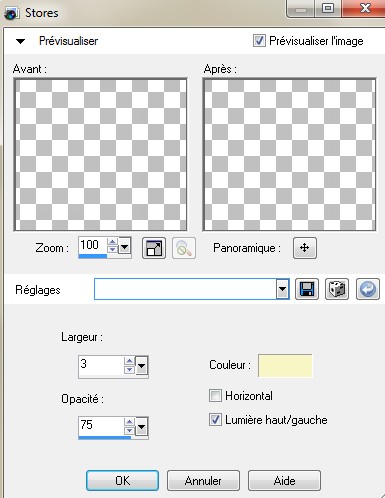This screenshot has height=498, width=385.
Task: Toggle the Prévisualiser l'image checkbox
Action: (259, 41)
